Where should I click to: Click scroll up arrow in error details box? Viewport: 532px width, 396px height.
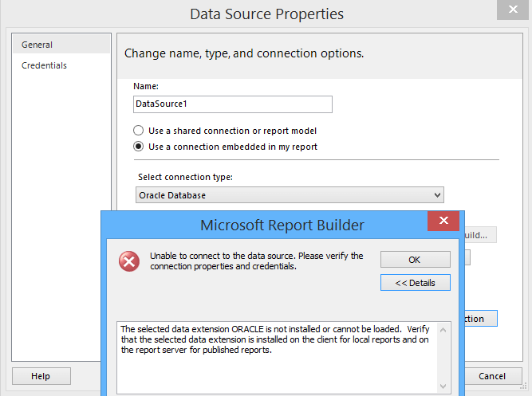tap(443, 330)
